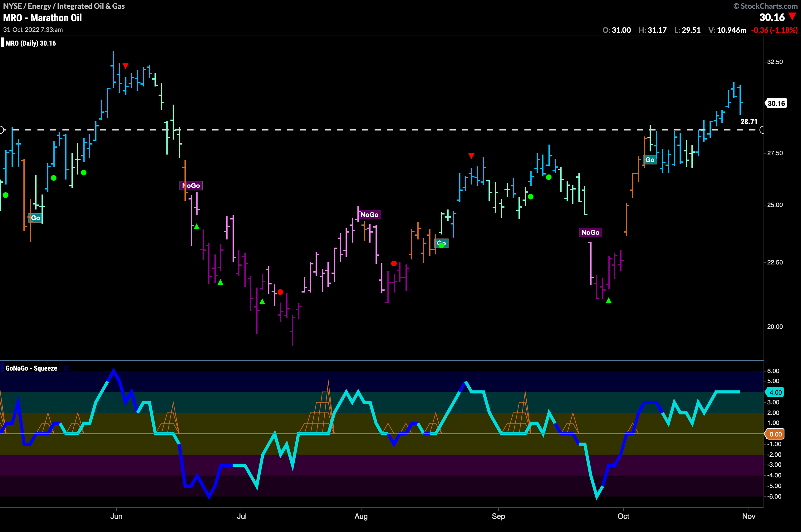Click the red down-arrow price change icon
This screenshot has height=532, width=801.
792,16
